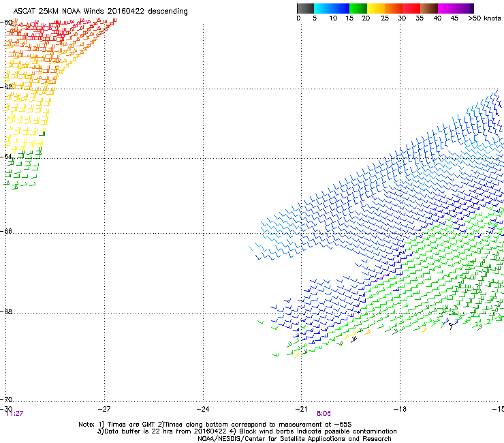Image resolution: width=504 pixels, height=443 pixels.
Task: Click the latitude label -62
Action: (x=6, y=87)
